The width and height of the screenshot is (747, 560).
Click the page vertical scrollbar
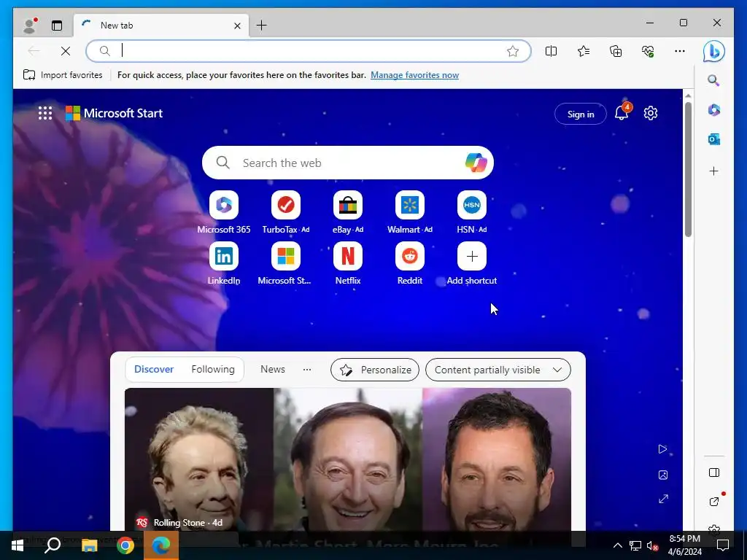pyautogui.click(x=688, y=169)
